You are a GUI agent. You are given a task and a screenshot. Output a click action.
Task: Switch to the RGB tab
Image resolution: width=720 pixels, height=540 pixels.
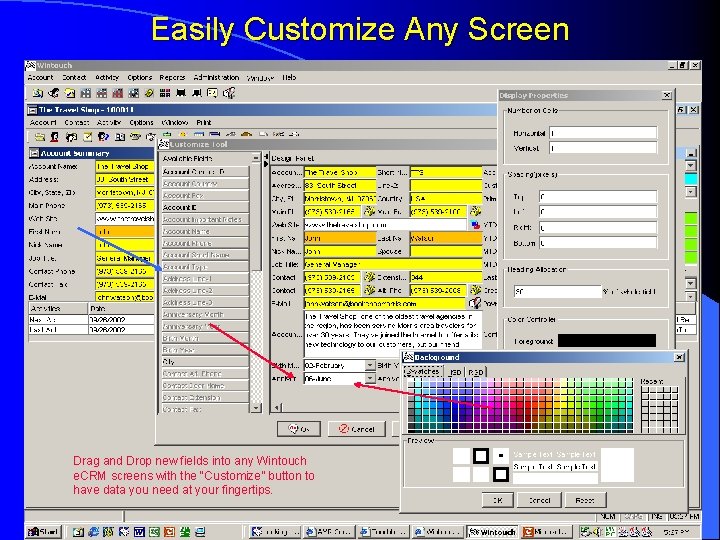476,372
